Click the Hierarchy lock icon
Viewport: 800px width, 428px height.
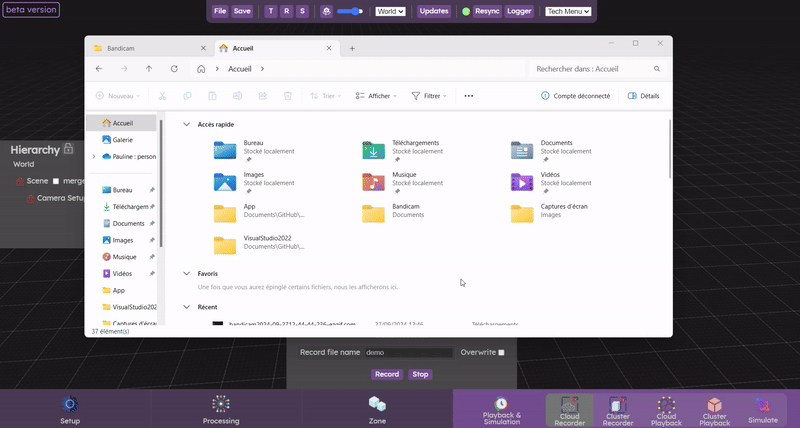(x=68, y=148)
